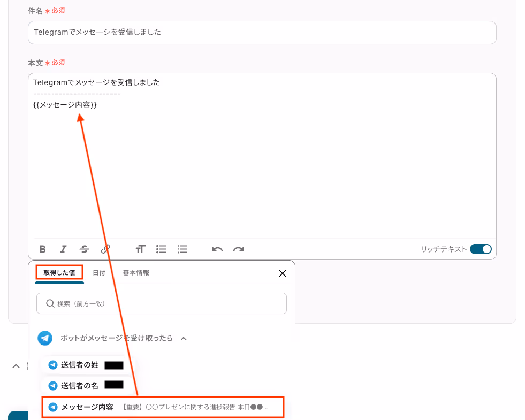Close the value picker popup
525x420 pixels.
tap(282, 273)
